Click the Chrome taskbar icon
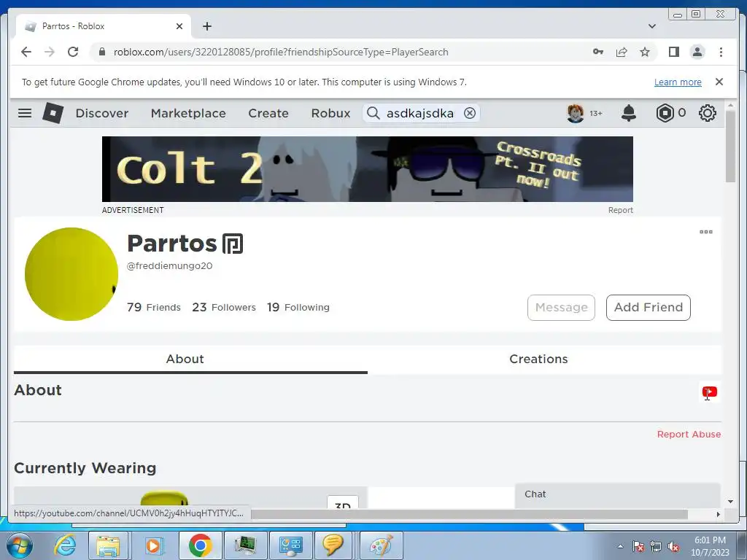Viewport: 747px width, 560px height. click(x=200, y=545)
